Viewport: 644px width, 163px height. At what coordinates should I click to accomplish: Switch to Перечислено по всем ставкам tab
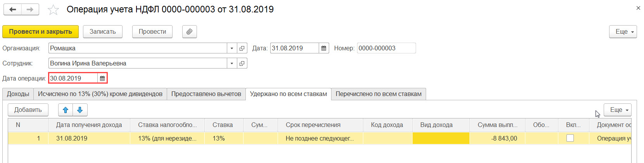click(378, 94)
